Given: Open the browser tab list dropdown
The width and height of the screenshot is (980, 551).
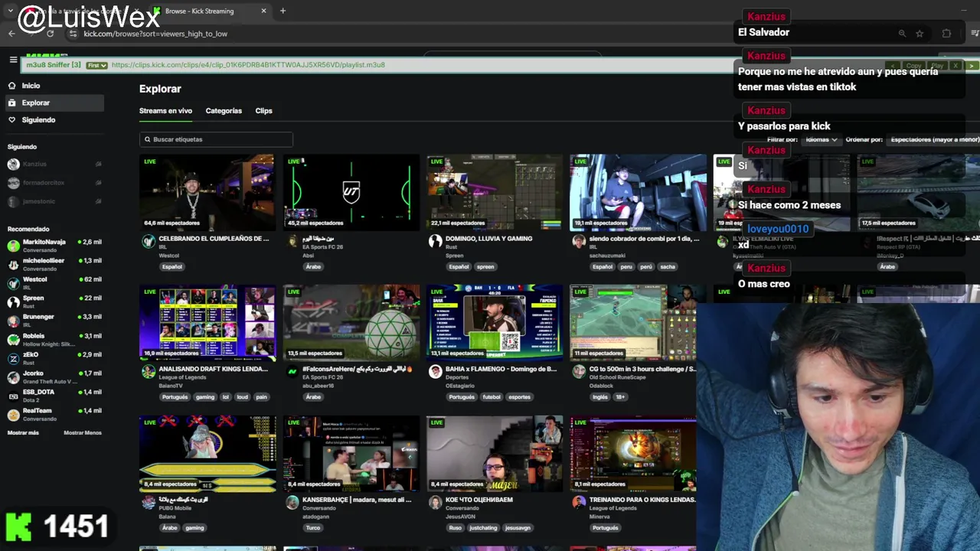Looking at the screenshot, I should pyautogui.click(x=10, y=11).
